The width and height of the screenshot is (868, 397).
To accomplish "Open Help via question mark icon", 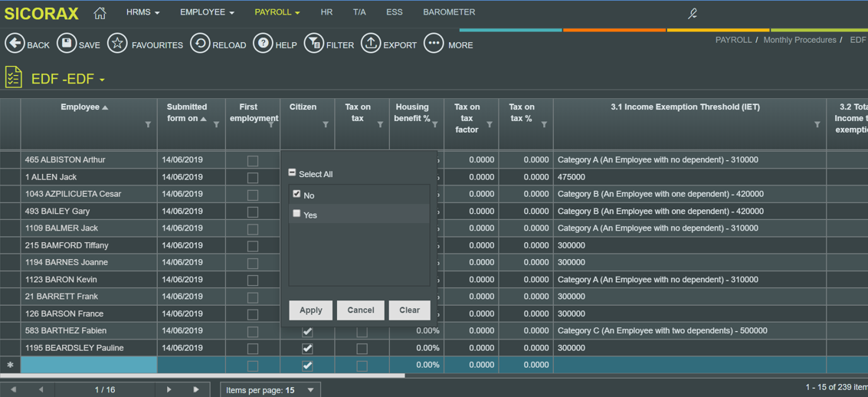I will [x=263, y=44].
